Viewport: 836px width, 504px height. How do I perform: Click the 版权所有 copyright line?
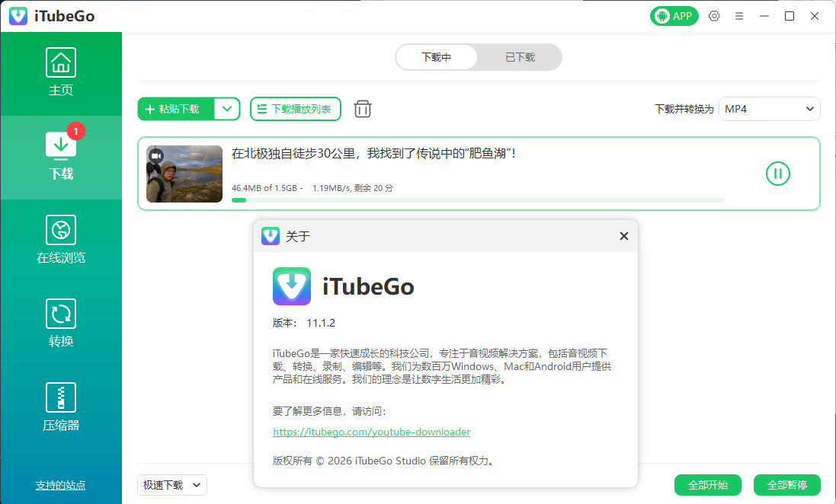(x=384, y=461)
